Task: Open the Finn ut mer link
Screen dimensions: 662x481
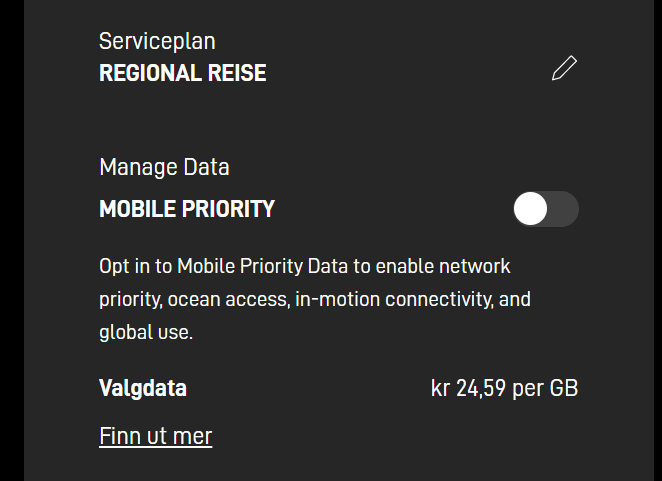Action: (x=155, y=436)
